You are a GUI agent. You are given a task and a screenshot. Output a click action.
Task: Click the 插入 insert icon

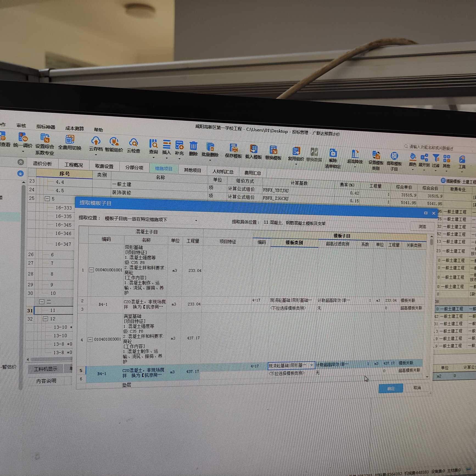(166, 144)
